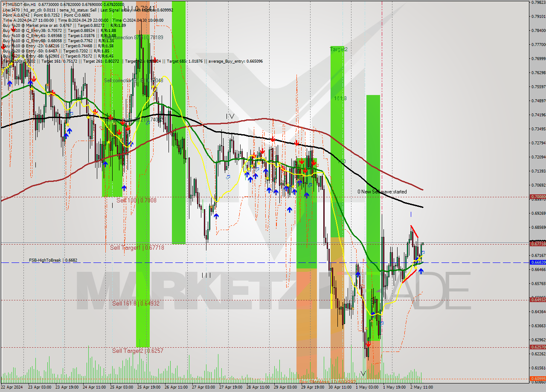Click the 'average_Buy_entry: 0.665096' text

pyautogui.click(x=235, y=61)
